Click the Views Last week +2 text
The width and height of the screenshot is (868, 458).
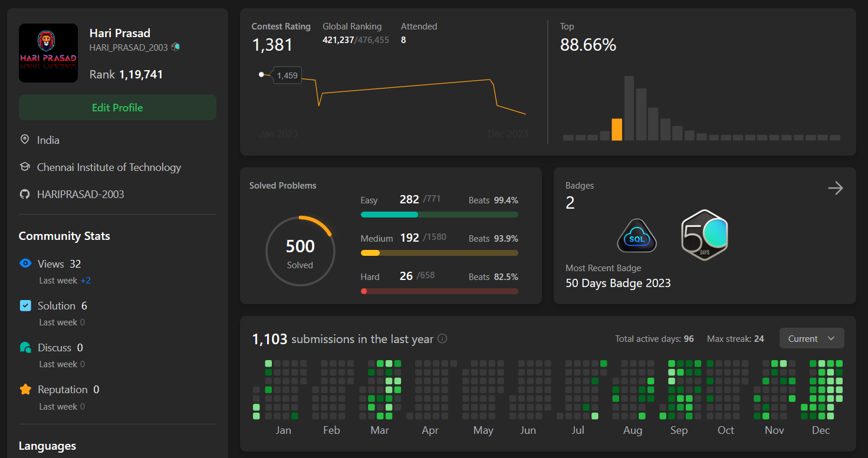(65, 281)
